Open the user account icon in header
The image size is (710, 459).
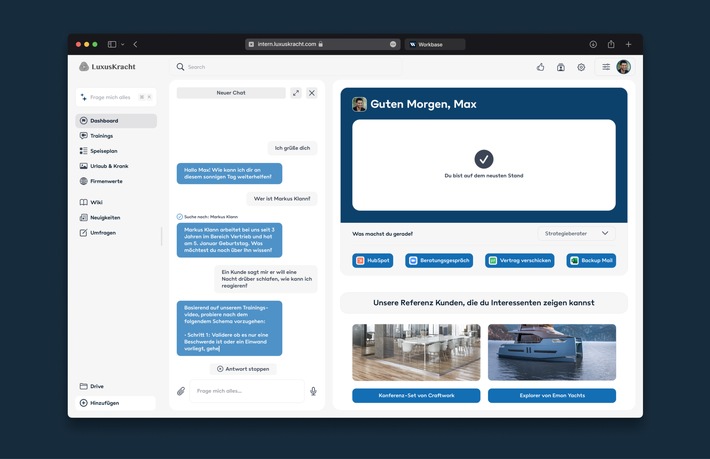(x=561, y=67)
